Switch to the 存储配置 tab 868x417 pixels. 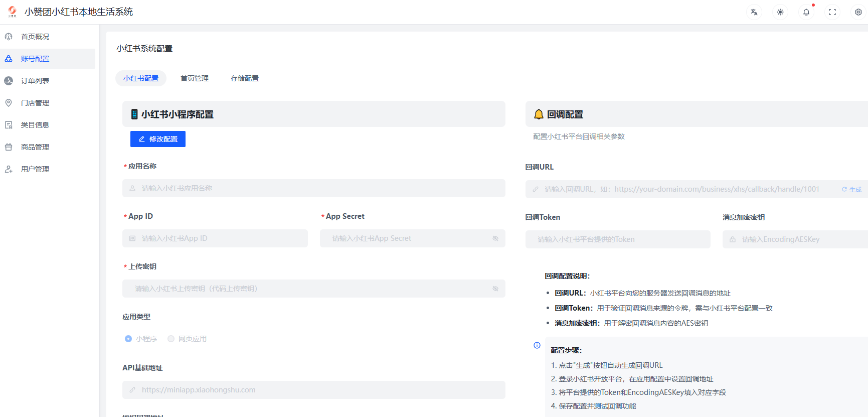(245, 78)
